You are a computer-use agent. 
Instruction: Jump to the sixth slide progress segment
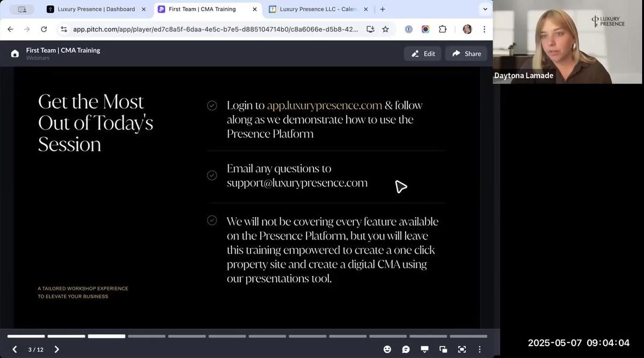228,337
